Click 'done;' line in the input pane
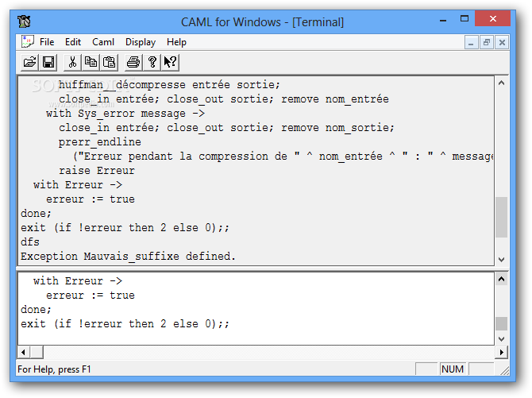 [x=36, y=310]
